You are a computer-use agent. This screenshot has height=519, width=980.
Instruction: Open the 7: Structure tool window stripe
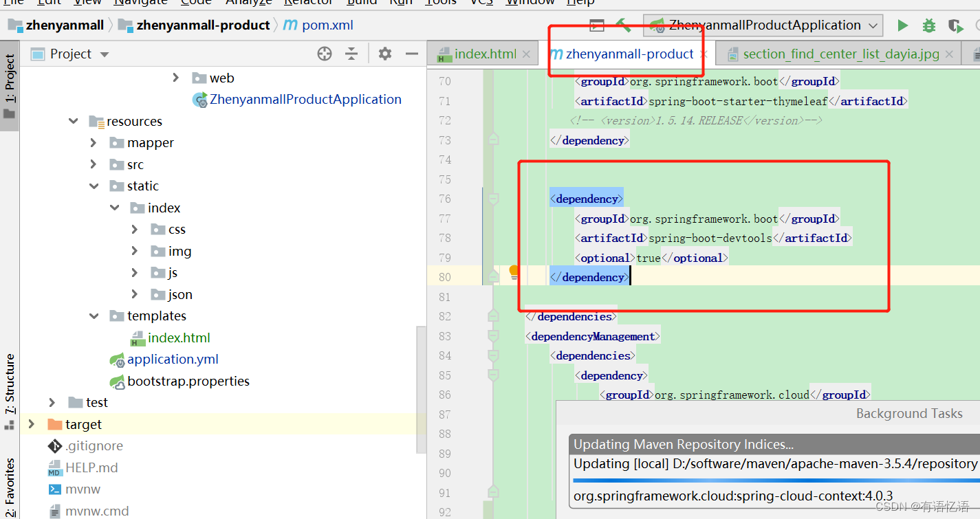click(10, 391)
